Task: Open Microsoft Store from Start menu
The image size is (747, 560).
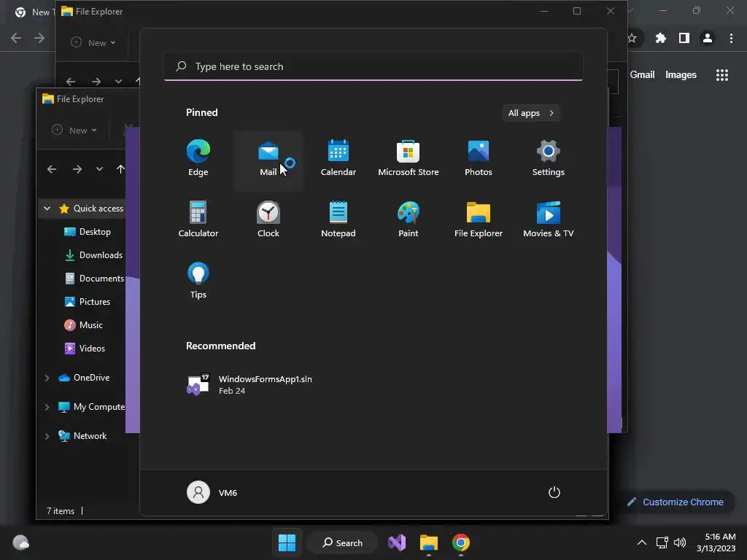Action: pyautogui.click(x=409, y=158)
